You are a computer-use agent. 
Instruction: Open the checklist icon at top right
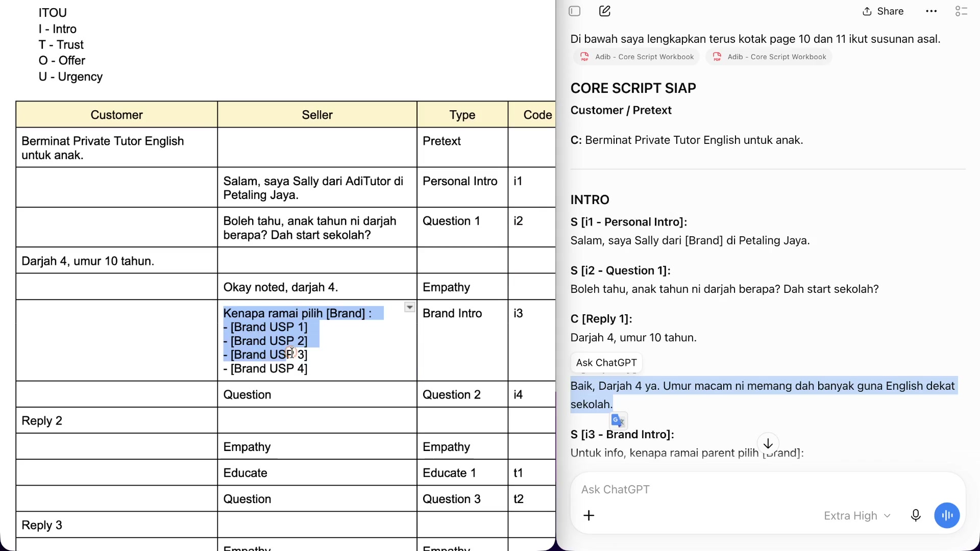(961, 11)
